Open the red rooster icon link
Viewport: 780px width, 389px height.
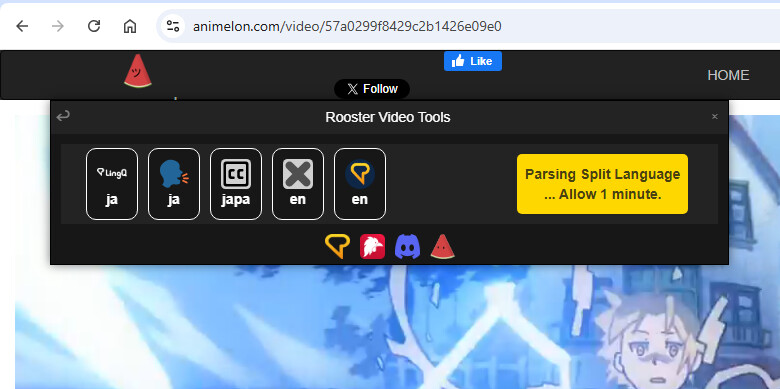[x=372, y=247]
